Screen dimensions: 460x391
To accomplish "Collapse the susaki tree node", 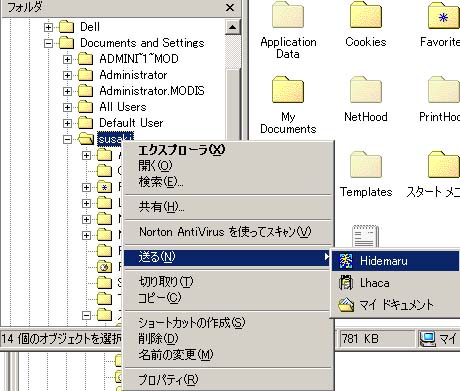I will pyautogui.click(x=67, y=139).
